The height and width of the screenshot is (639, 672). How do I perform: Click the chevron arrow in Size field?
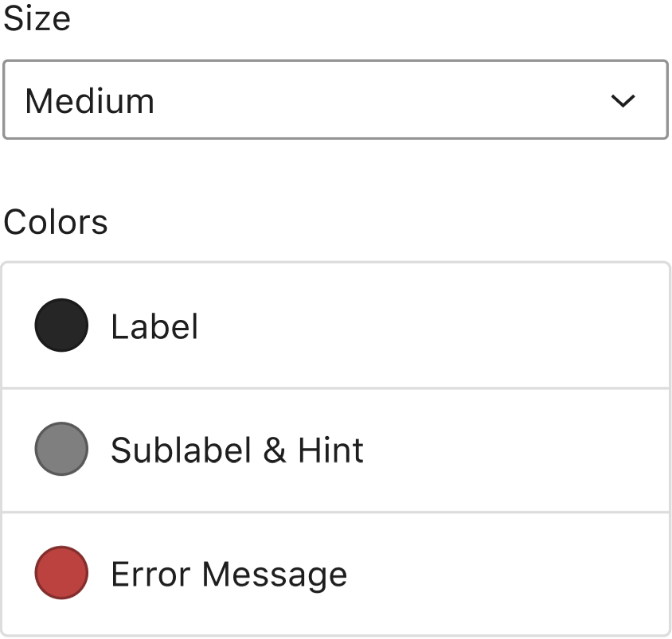(623, 101)
